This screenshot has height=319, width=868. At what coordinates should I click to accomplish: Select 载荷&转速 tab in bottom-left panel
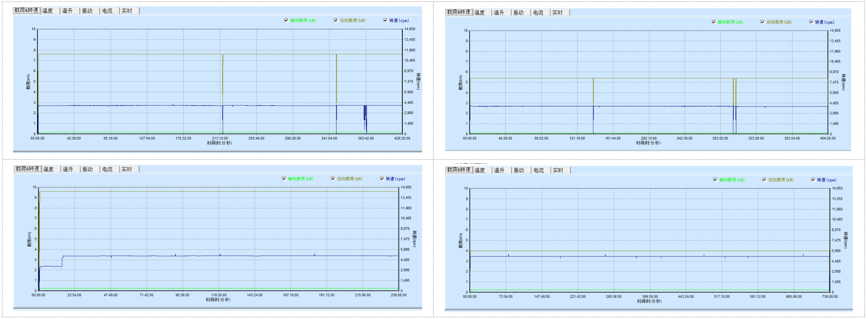[27, 169]
